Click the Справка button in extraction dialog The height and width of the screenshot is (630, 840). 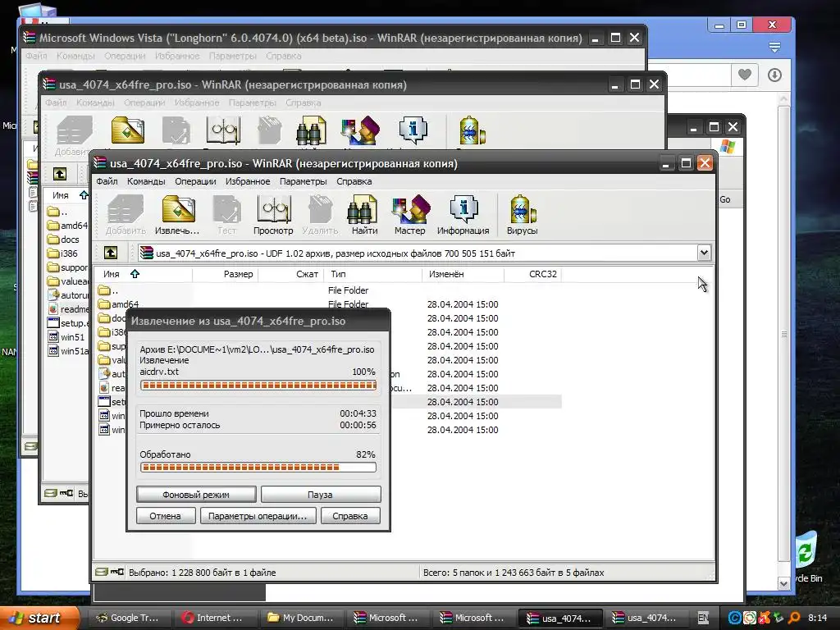tap(350, 516)
